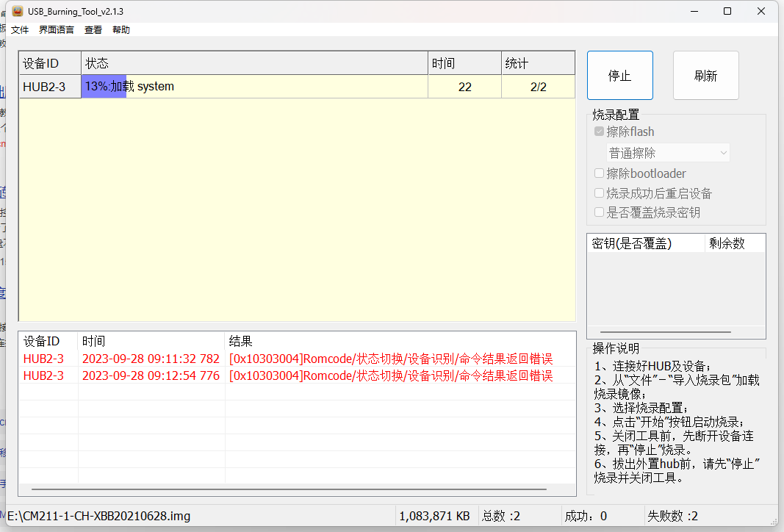Enable 烧录成功后重启设备 option
This screenshot has width=784, height=532.
[x=599, y=193]
